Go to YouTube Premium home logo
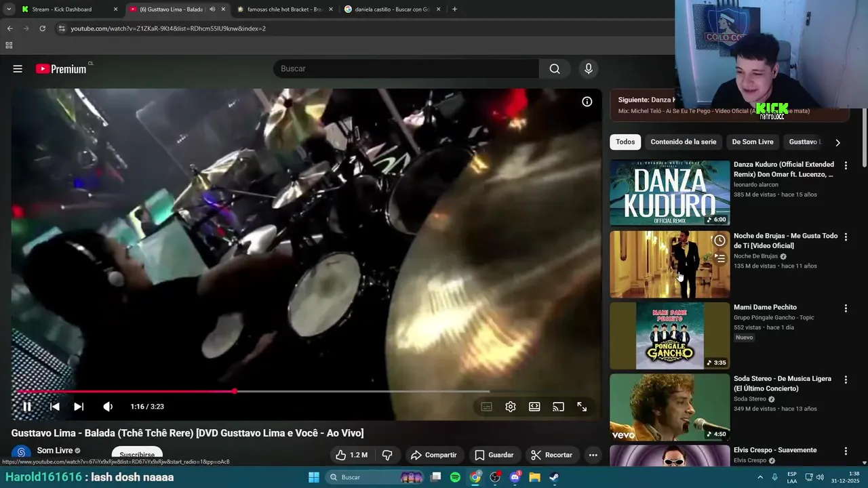Screen dimensions: 868x488 click(62, 68)
